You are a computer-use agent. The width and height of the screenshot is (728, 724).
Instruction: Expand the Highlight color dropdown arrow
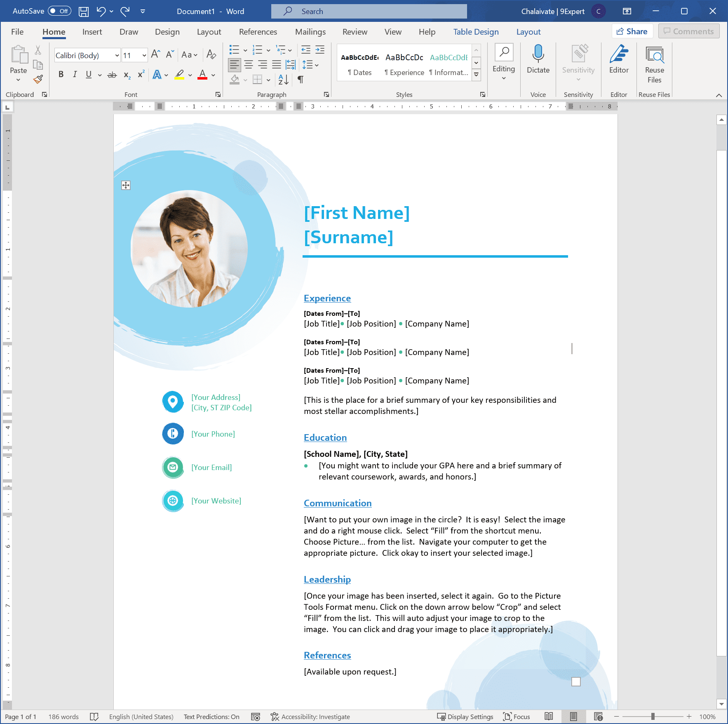(190, 75)
